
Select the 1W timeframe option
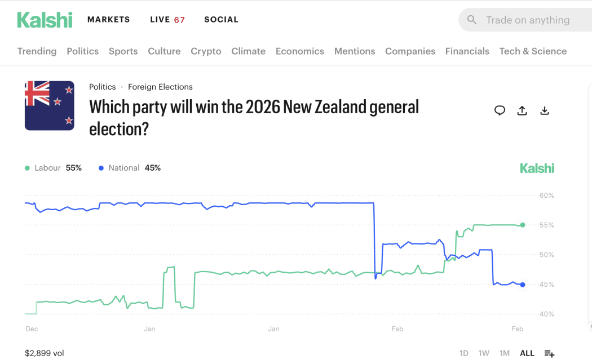(x=484, y=353)
